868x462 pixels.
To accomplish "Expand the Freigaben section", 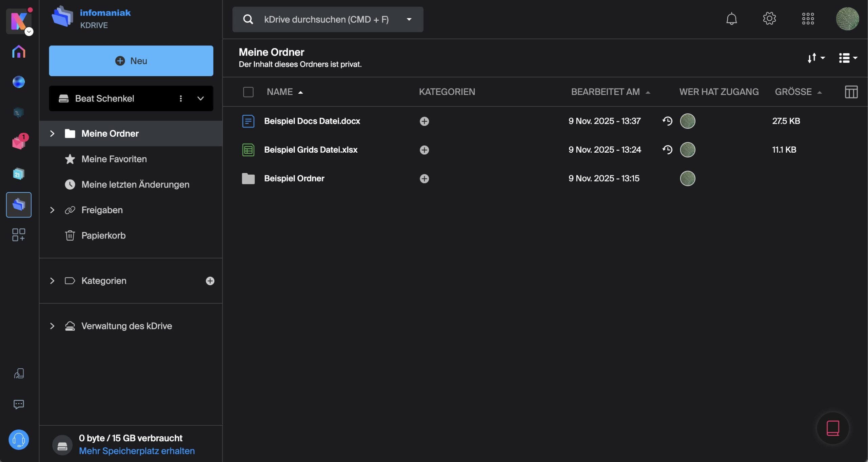I will pos(52,210).
